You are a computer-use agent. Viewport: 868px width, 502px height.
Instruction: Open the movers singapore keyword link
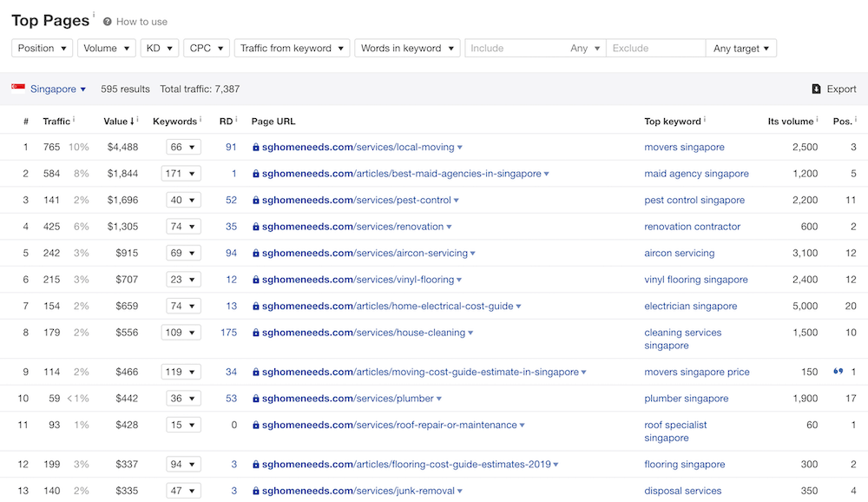pos(684,148)
